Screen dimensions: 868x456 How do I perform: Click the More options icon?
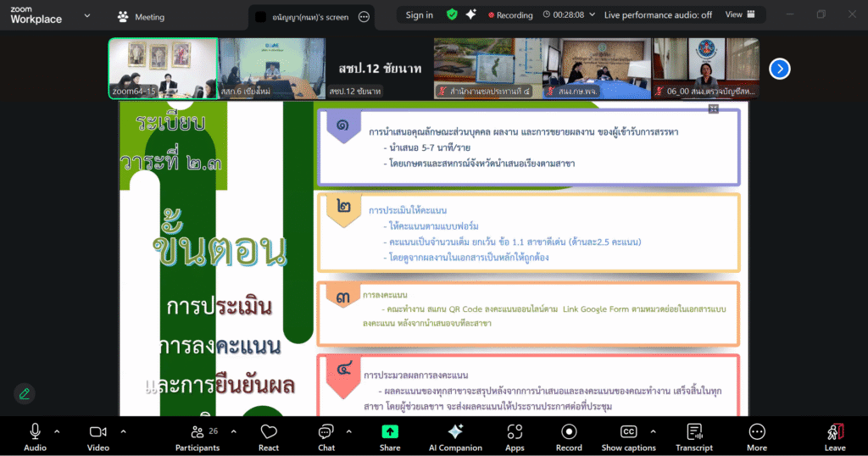(757, 436)
